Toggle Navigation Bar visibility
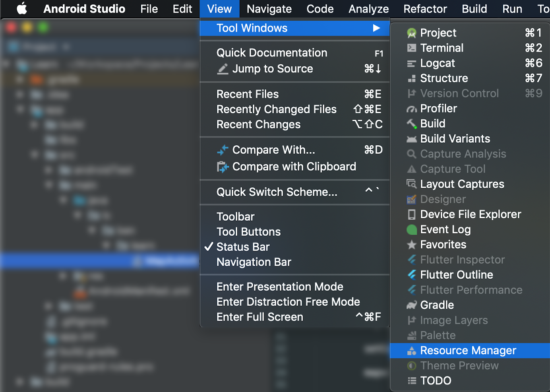550x392 pixels. coord(294,262)
